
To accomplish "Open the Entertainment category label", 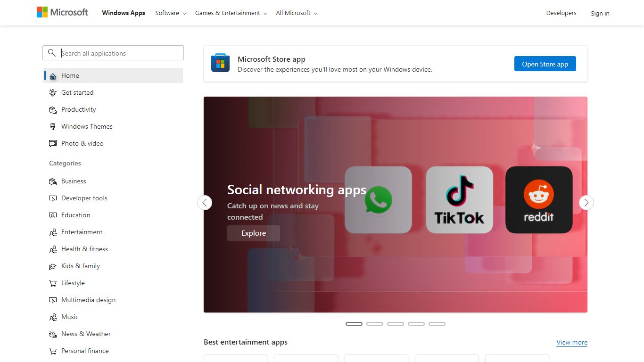I will (82, 232).
